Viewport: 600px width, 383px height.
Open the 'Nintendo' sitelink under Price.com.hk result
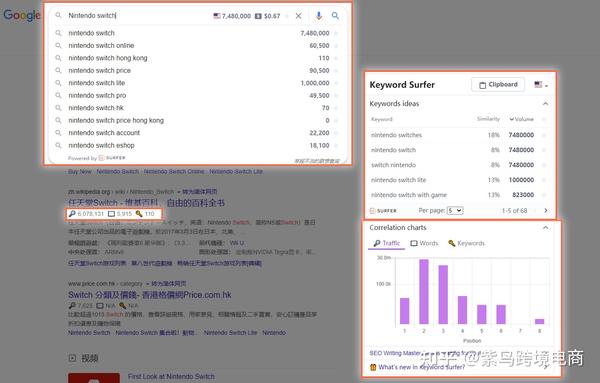click(274, 333)
